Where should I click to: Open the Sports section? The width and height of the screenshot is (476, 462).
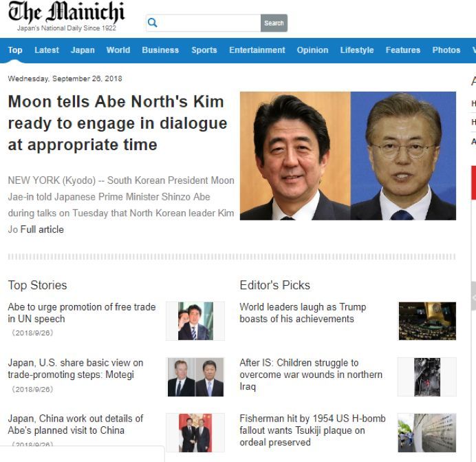coord(204,50)
